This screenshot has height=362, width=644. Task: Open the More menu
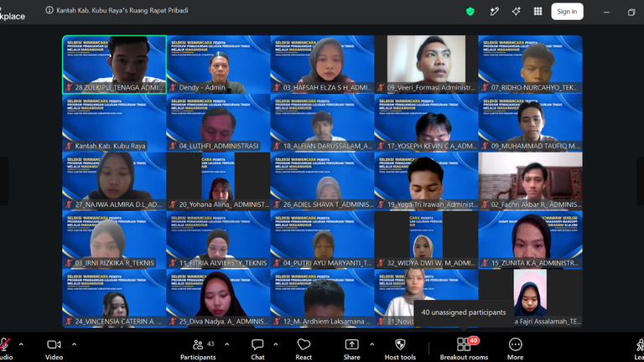(515, 349)
